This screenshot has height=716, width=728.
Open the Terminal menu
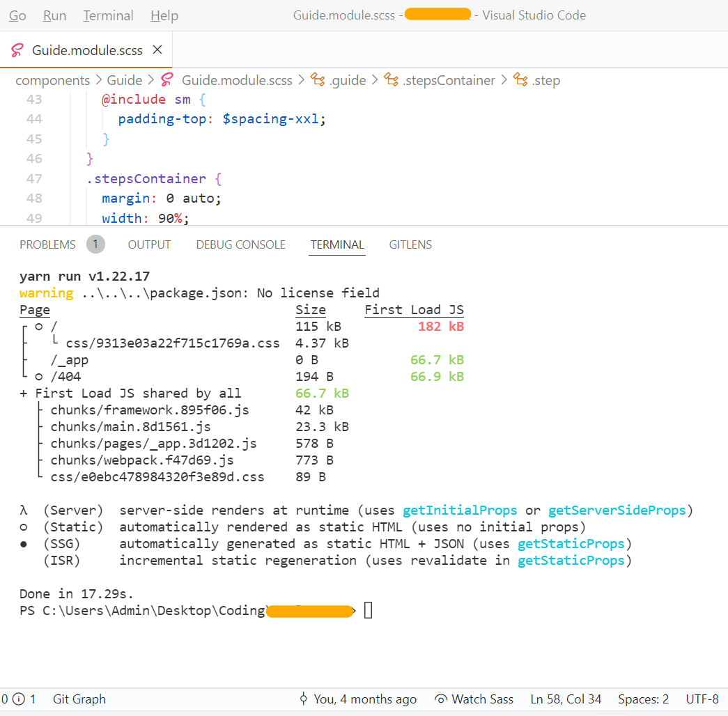[x=108, y=15]
